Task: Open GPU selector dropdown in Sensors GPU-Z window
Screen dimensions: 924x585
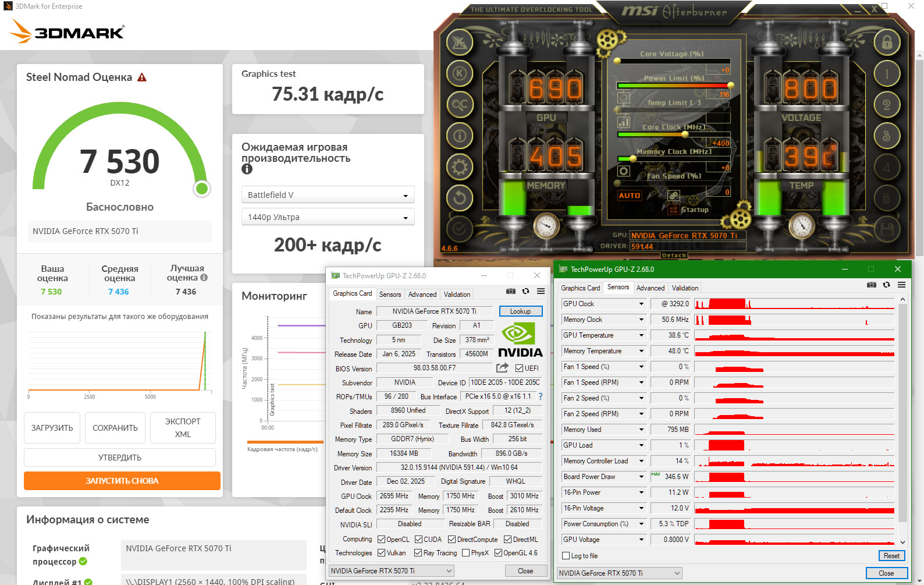Action: coord(619,573)
